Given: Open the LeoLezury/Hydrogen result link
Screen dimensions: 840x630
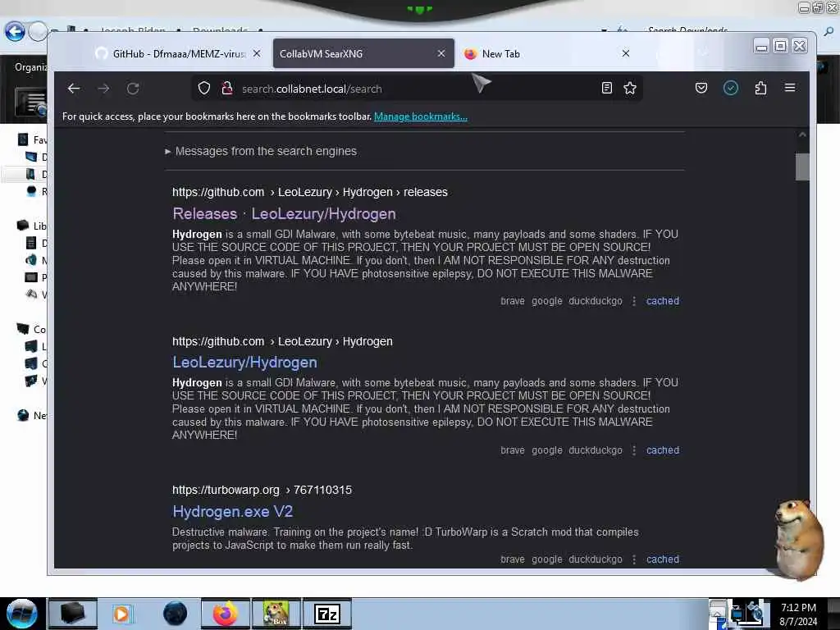Looking at the screenshot, I should coord(244,362).
